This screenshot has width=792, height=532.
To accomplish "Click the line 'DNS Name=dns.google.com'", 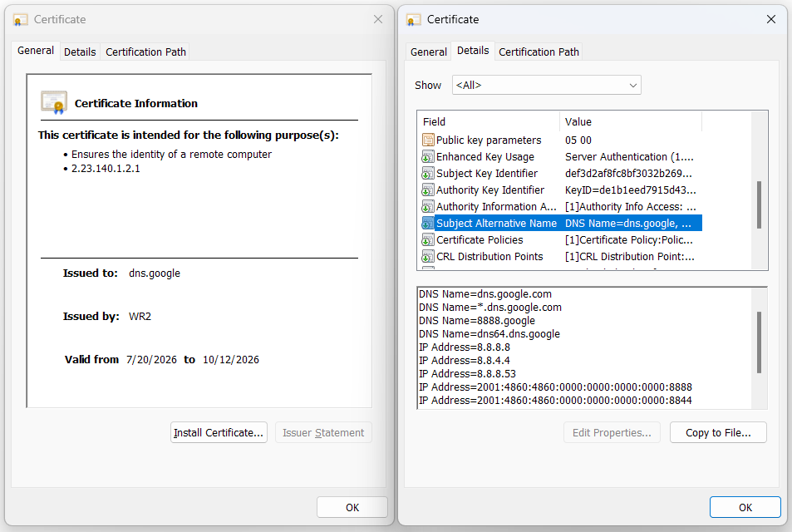I will coord(485,294).
